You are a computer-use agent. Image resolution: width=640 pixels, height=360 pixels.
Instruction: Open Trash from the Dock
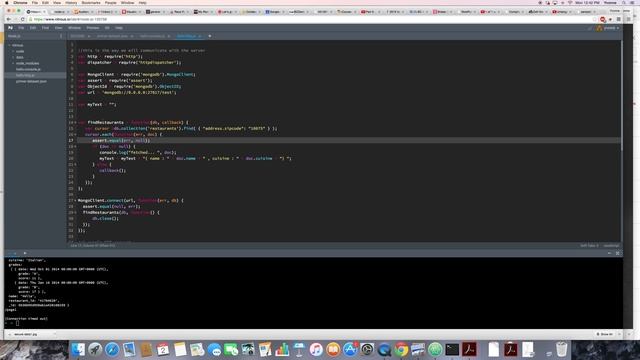tap(562, 349)
